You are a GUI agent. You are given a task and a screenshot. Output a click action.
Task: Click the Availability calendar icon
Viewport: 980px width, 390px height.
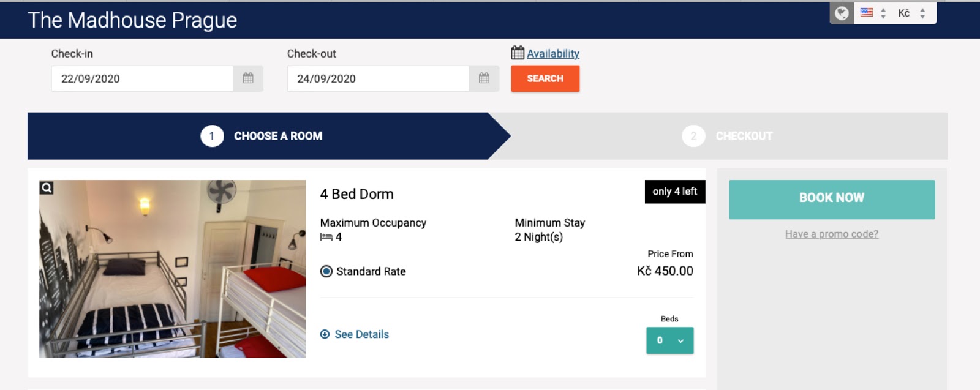click(x=518, y=53)
